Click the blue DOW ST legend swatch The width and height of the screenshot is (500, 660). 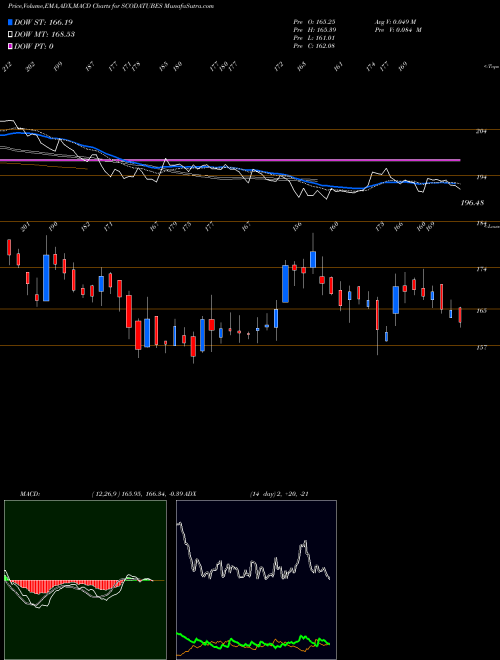[x=10, y=22]
